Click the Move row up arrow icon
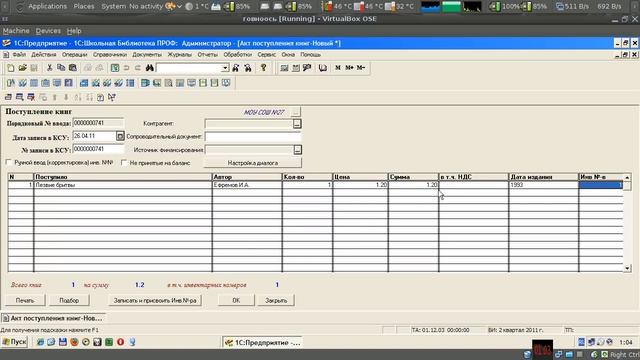Viewport: 640px width, 360px height. coord(54,97)
